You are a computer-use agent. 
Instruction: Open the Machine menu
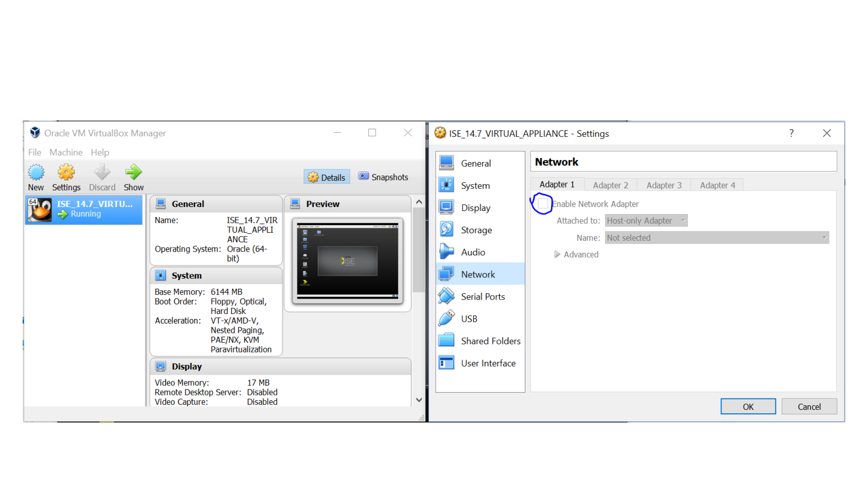coord(66,152)
